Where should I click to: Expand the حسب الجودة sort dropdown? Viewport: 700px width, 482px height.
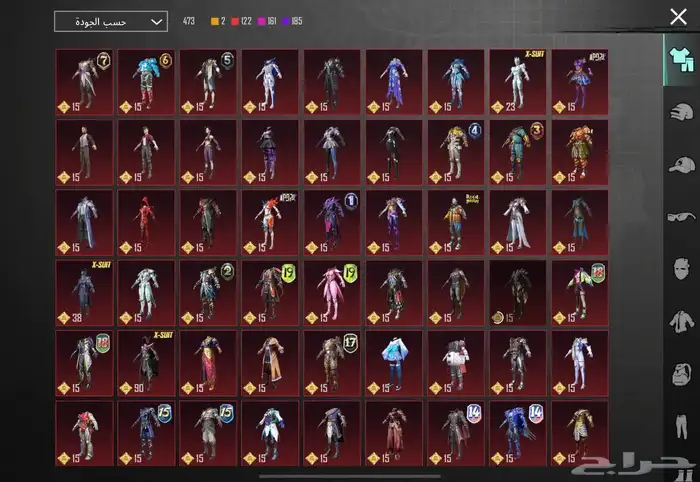[111, 21]
